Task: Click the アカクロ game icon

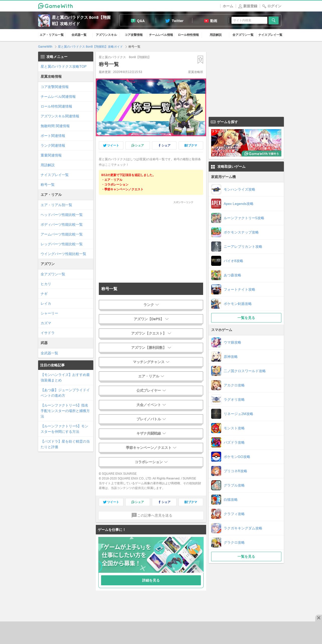Action: tap(216, 385)
